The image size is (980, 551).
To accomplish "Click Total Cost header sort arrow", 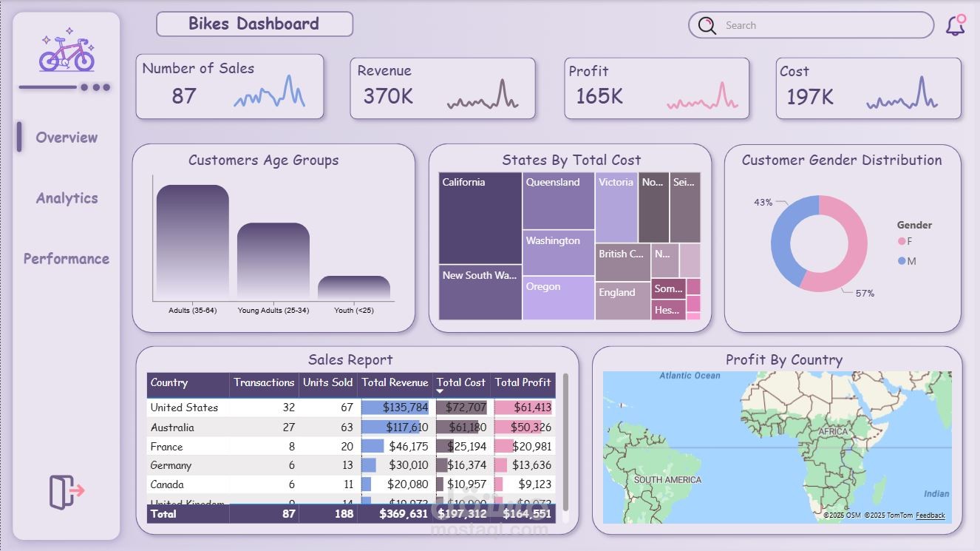I will (x=440, y=391).
